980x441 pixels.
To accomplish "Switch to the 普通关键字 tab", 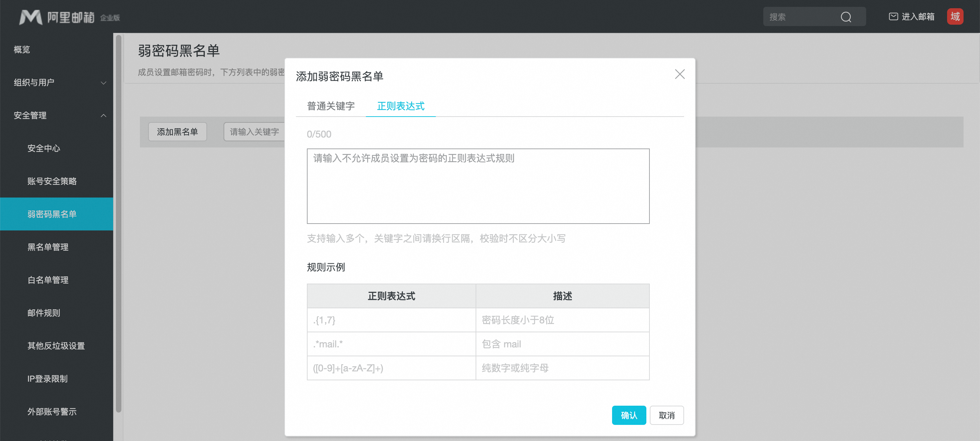I will click(330, 106).
